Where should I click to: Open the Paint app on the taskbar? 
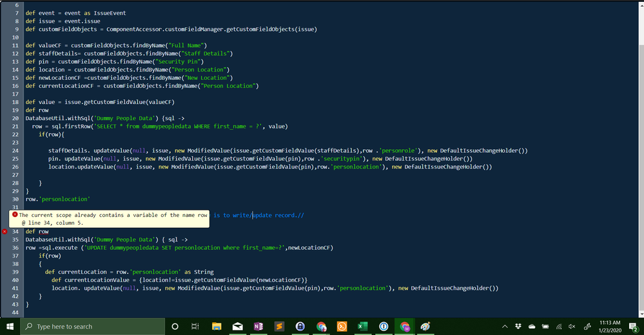pos(425,327)
